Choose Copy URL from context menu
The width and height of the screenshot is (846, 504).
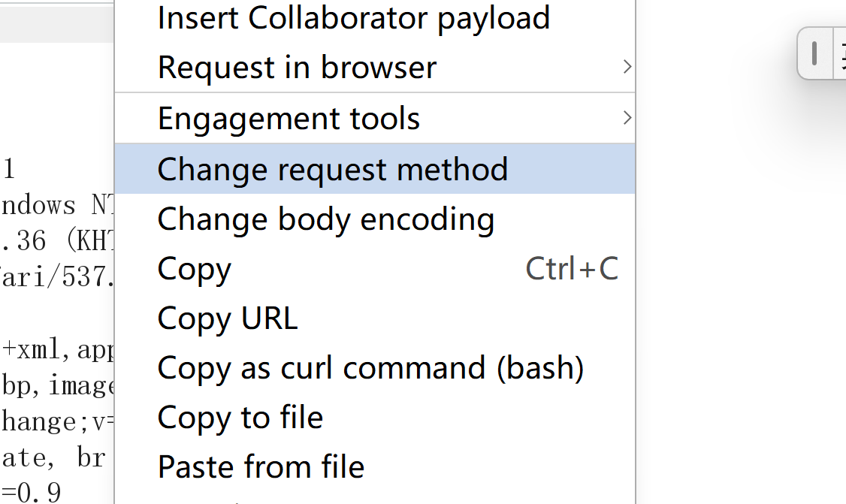point(227,318)
